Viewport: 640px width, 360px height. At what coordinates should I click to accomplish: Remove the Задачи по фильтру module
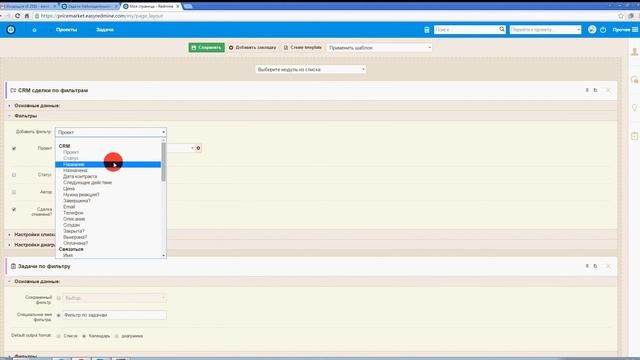coord(608,266)
